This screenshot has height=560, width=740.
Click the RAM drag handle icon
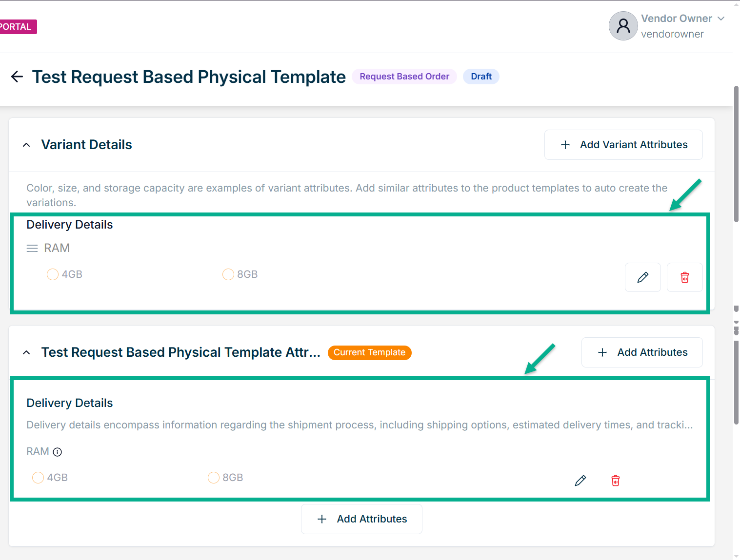click(x=32, y=249)
